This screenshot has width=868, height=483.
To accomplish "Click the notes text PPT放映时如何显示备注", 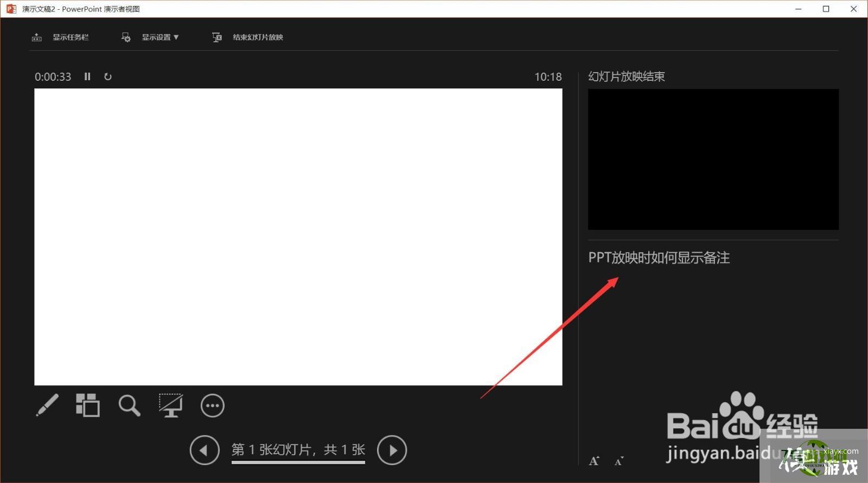I will [659, 257].
